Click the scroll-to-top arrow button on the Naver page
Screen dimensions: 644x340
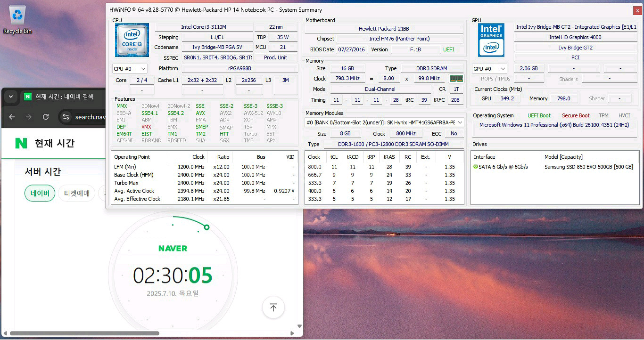click(x=273, y=308)
